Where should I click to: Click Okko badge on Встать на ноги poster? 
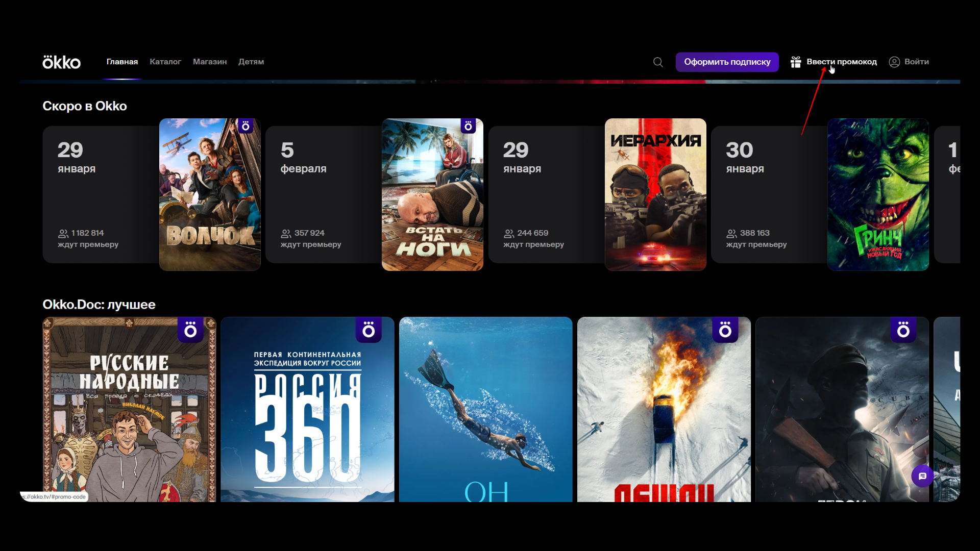click(468, 126)
